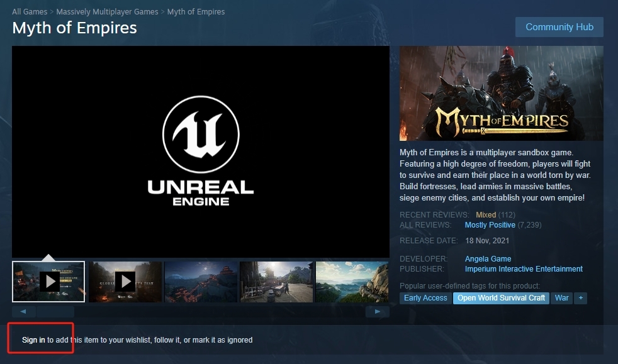Viewport: 618px width, 364px height.
Task: Select the coastal landscape screenshot thumbnail
Action: [352, 282]
